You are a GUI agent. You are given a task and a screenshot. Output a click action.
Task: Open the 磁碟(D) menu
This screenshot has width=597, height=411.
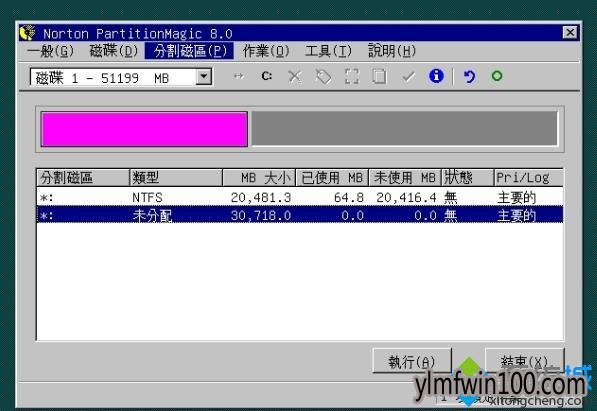(x=113, y=51)
